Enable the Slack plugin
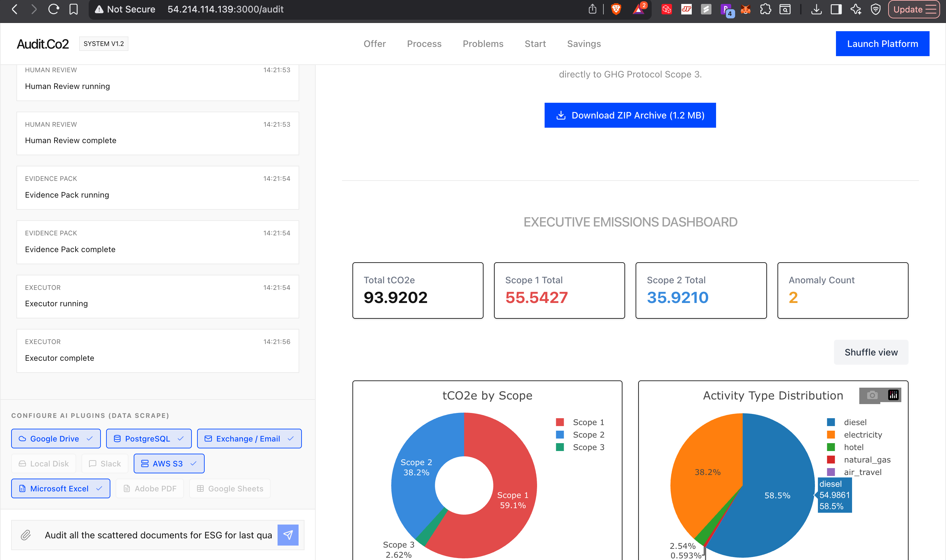The image size is (946, 560). click(x=105, y=463)
